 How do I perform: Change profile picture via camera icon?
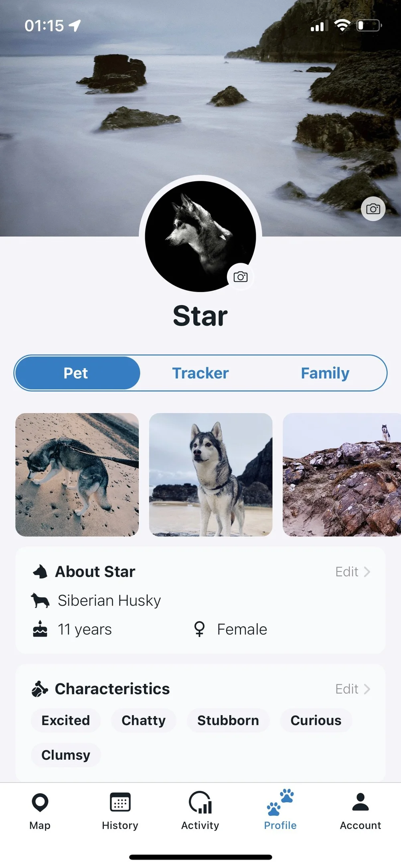pos(241,277)
